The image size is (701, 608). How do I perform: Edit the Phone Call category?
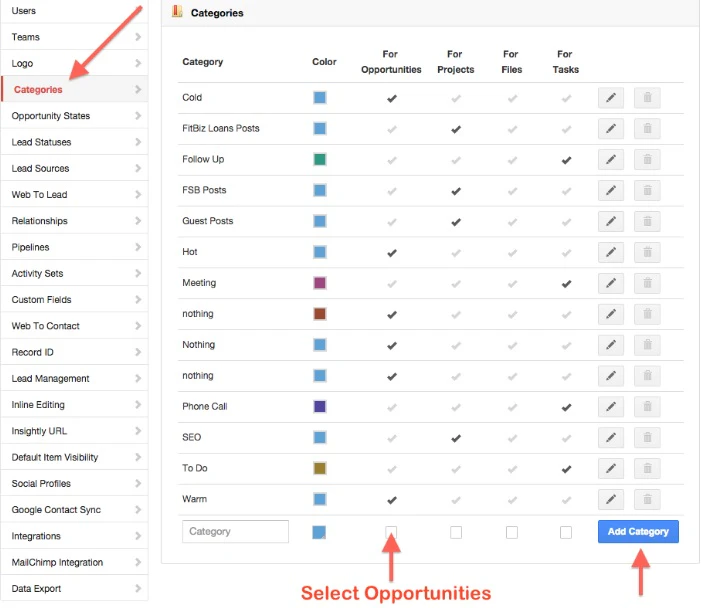coord(611,407)
